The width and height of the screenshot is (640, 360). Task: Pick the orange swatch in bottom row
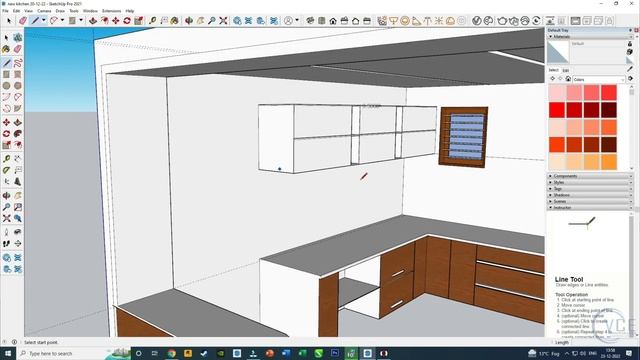(x=609, y=162)
